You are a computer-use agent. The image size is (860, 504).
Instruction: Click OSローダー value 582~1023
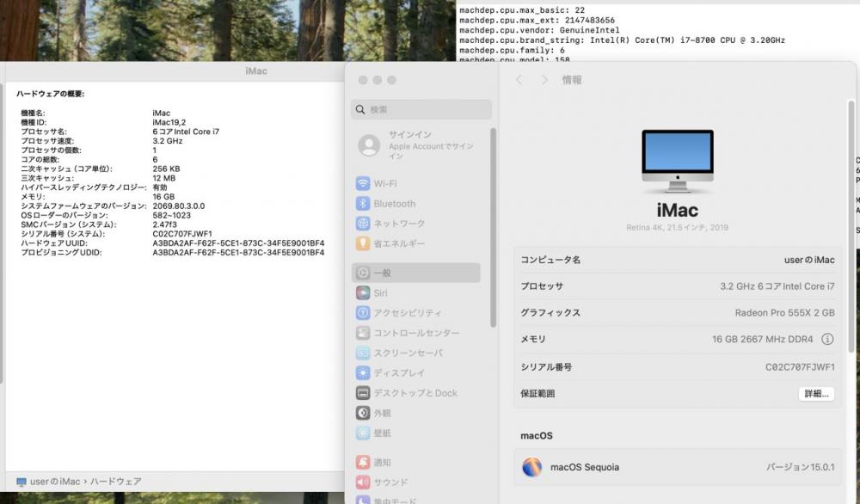click(x=172, y=216)
